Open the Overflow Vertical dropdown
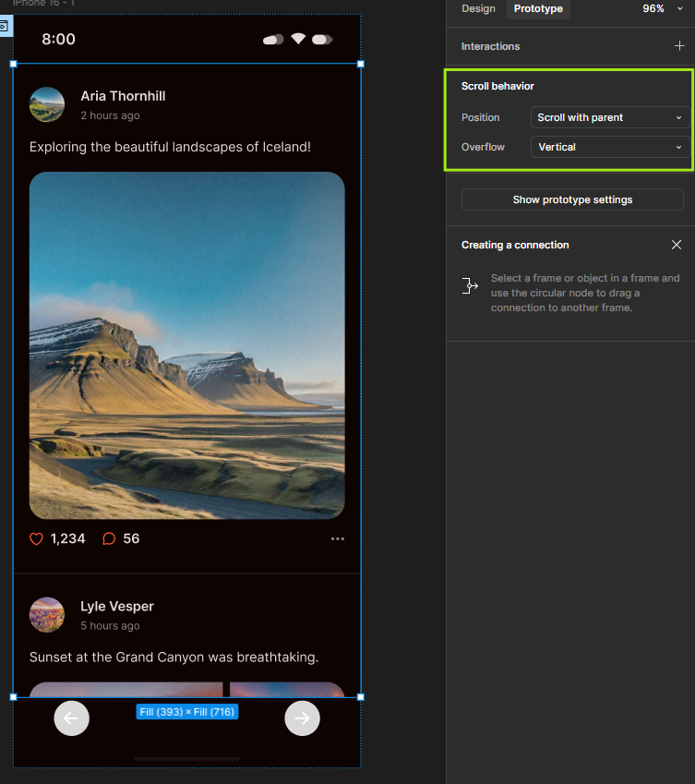 click(610, 147)
